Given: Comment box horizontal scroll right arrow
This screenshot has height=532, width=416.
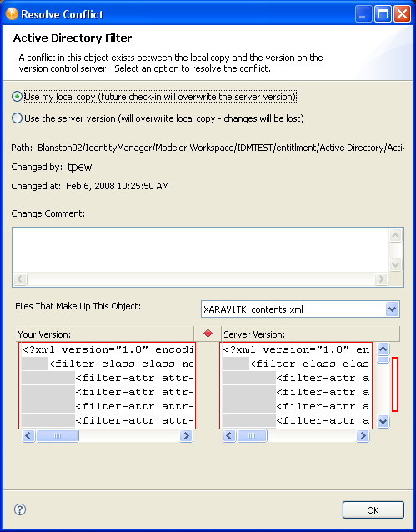Looking at the screenshot, I should (381, 279).
